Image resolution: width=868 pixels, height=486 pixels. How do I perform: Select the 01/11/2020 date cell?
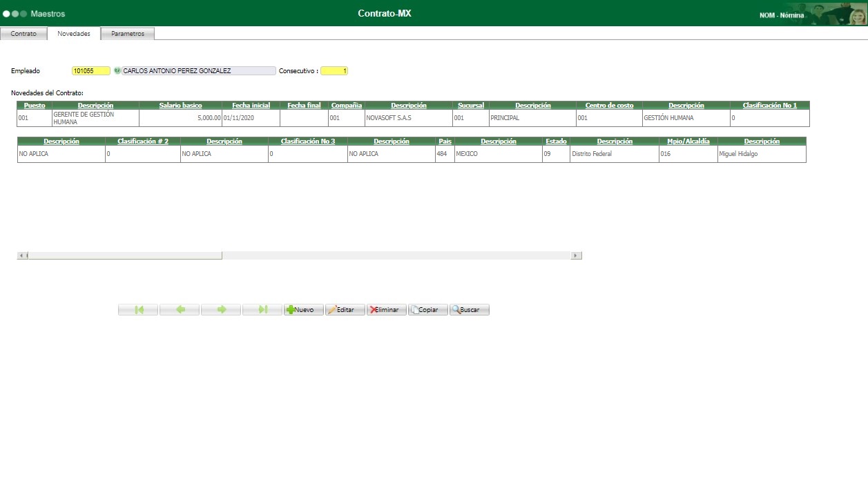pos(251,118)
